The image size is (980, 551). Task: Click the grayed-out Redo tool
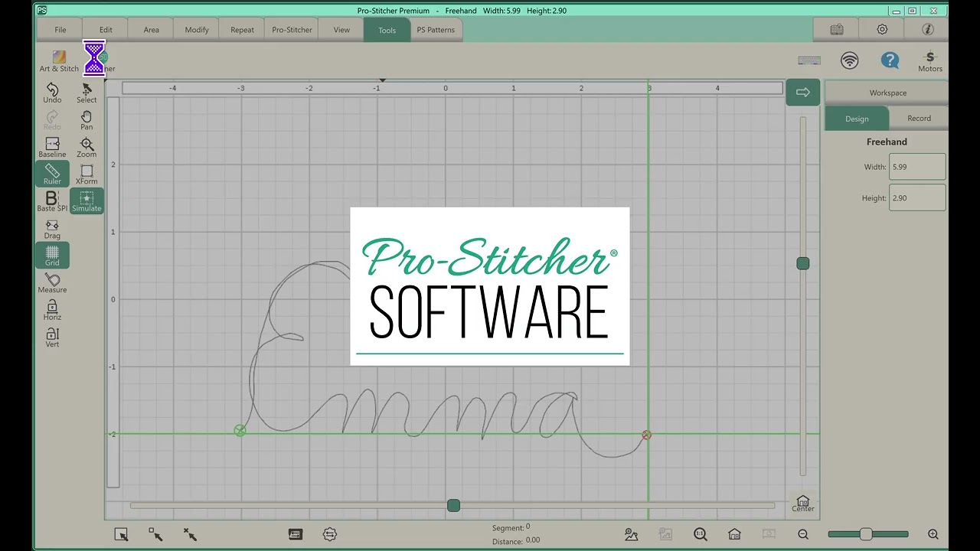click(52, 120)
